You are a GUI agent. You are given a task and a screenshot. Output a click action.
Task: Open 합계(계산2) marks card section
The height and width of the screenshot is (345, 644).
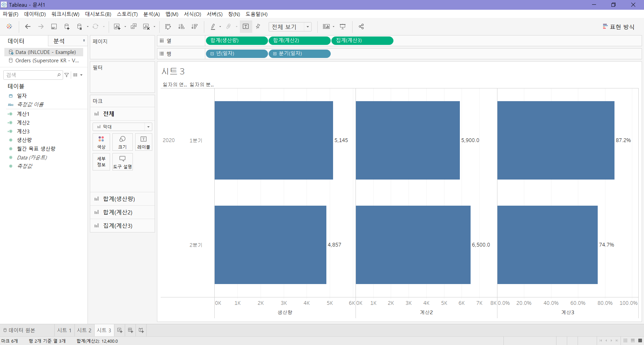pos(122,212)
